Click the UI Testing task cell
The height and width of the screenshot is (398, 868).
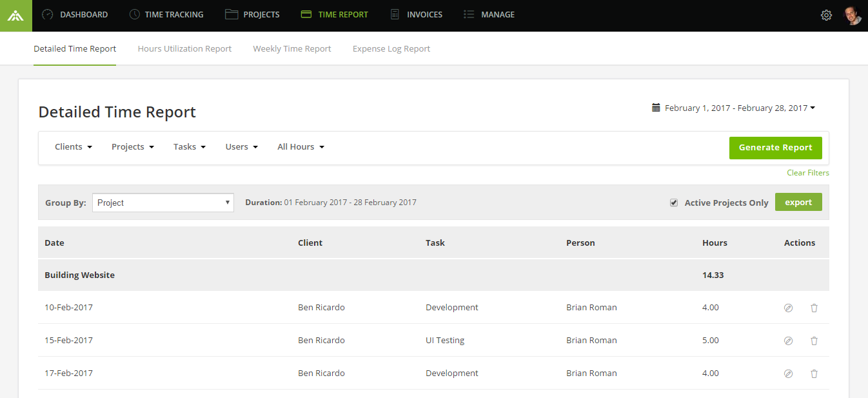(445, 340)
